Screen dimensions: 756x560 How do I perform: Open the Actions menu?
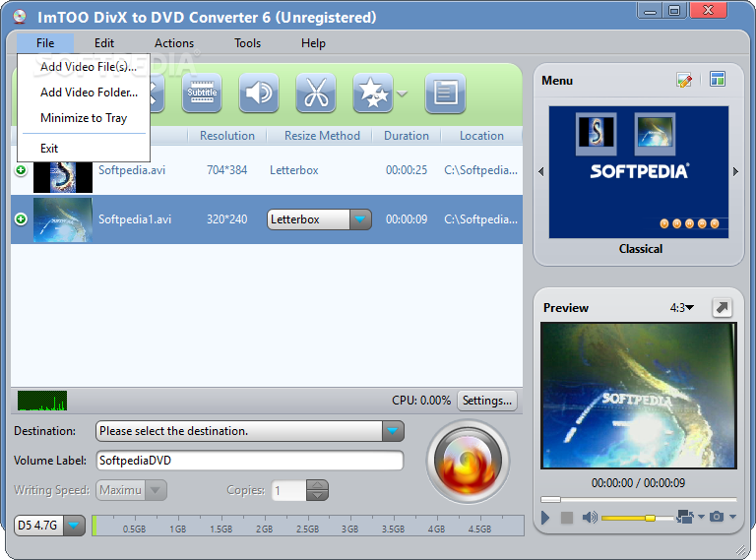click(174, 43)
